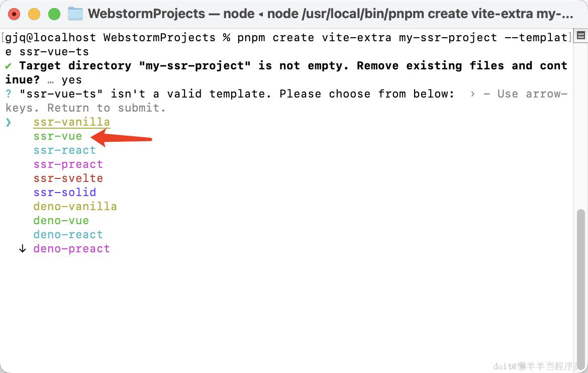Select the deno-react template

(x=68, y=235)
